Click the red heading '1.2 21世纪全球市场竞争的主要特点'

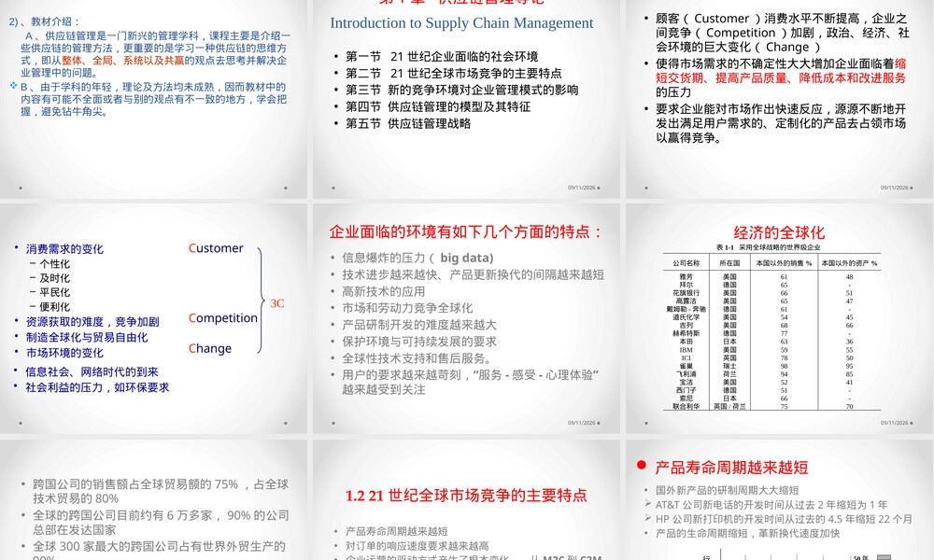(x=466, y=495)
